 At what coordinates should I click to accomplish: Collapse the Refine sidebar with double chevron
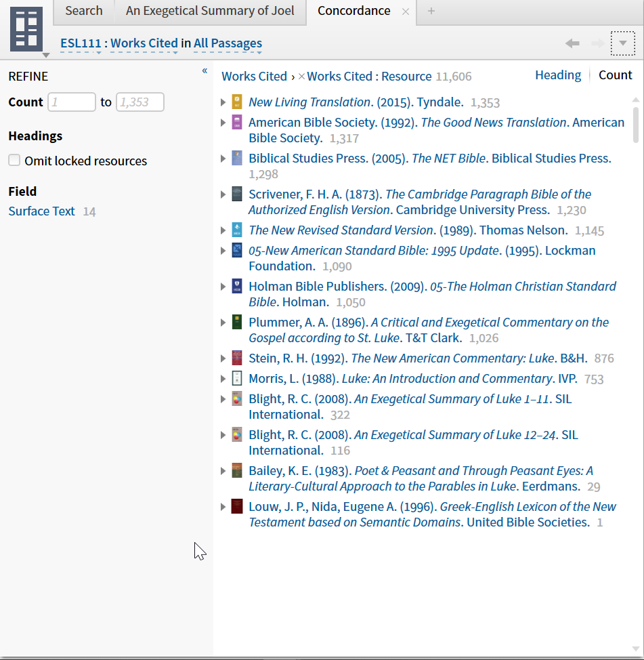tap(205, 70)
